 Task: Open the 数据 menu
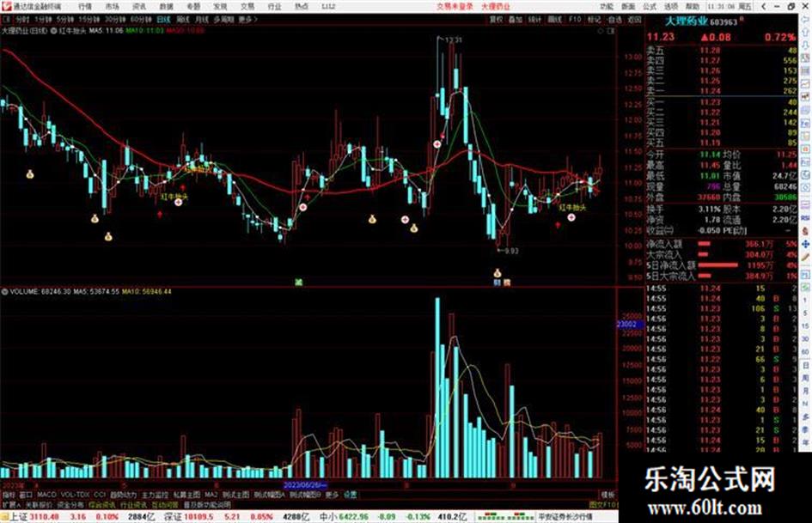[x=166, y=6]
